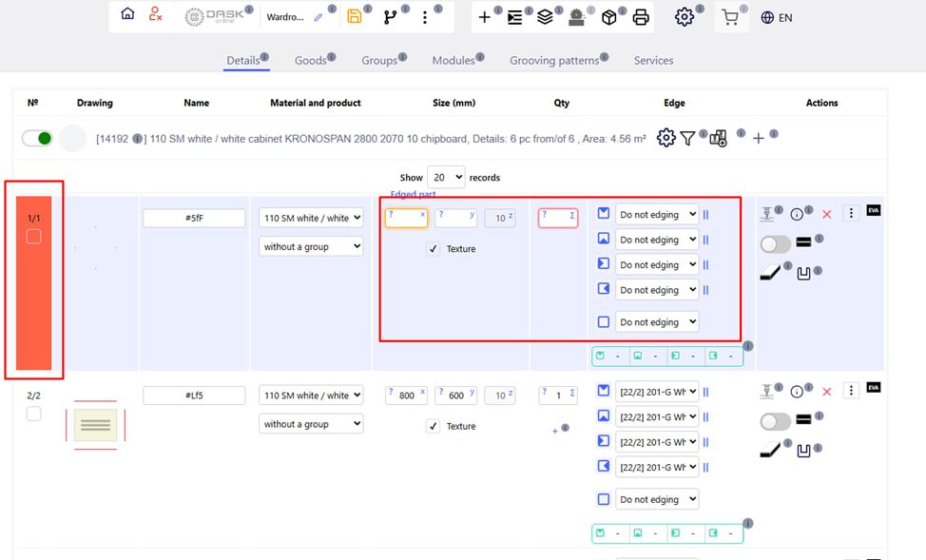This screenshot has width=926, height=560.
Task: Delete the #5fF detail with red X
Action: coord(826,214)
